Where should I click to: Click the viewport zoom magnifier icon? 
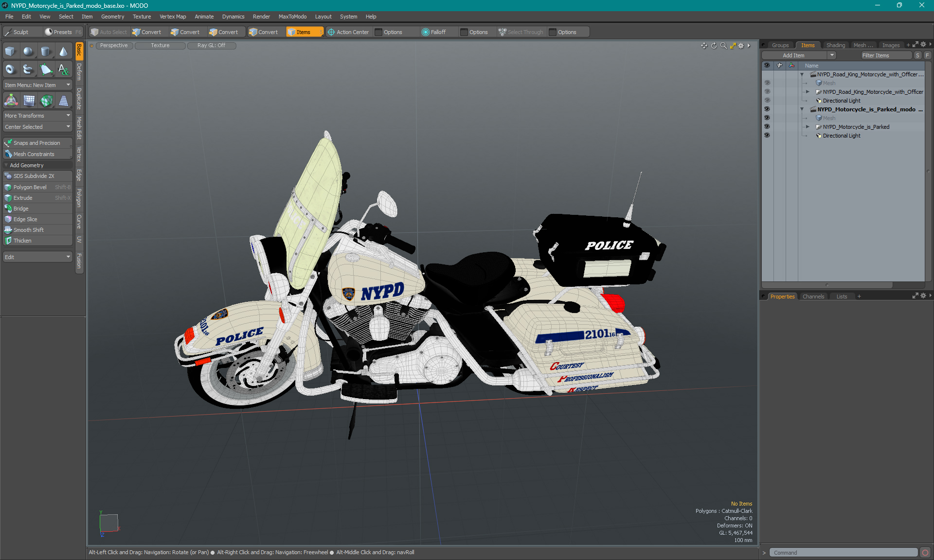point(723,46)
